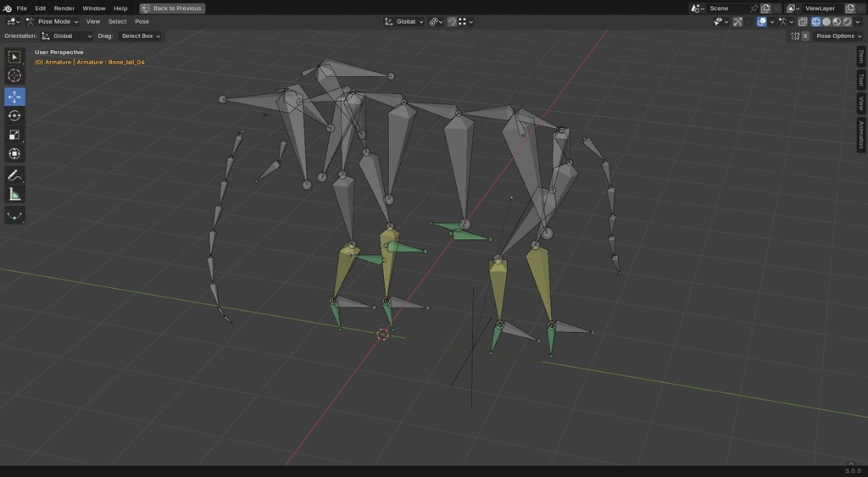Open the snapping elements grid icon
This screenshot has height=477, width=868.
click(x=462, y=21)
